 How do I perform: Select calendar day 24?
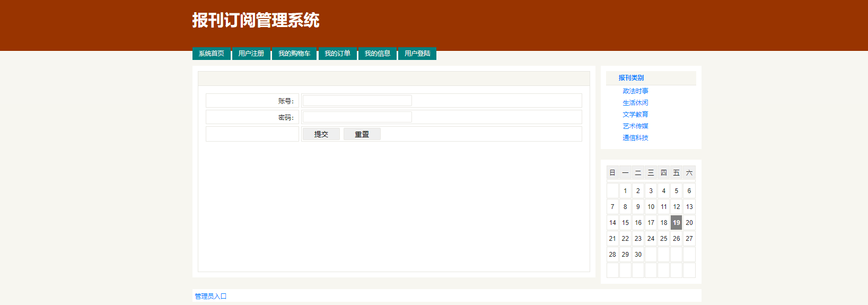[x=651, y=239]
